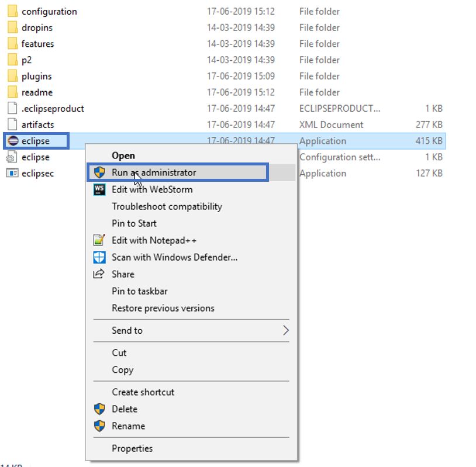The height and width of the screenshot is (467, 476).
Task: Choose Pin to Start
Action: point(191,223)
